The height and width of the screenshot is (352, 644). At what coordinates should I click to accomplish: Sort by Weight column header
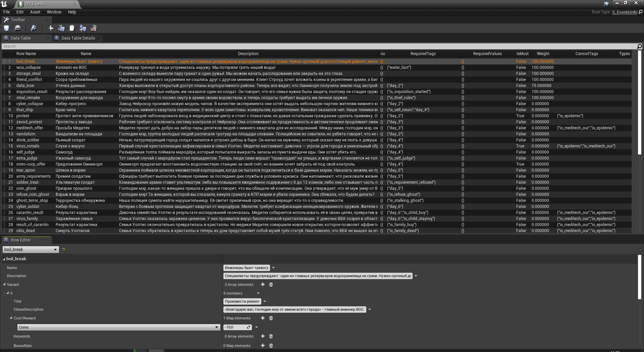[x=543, y=54]
